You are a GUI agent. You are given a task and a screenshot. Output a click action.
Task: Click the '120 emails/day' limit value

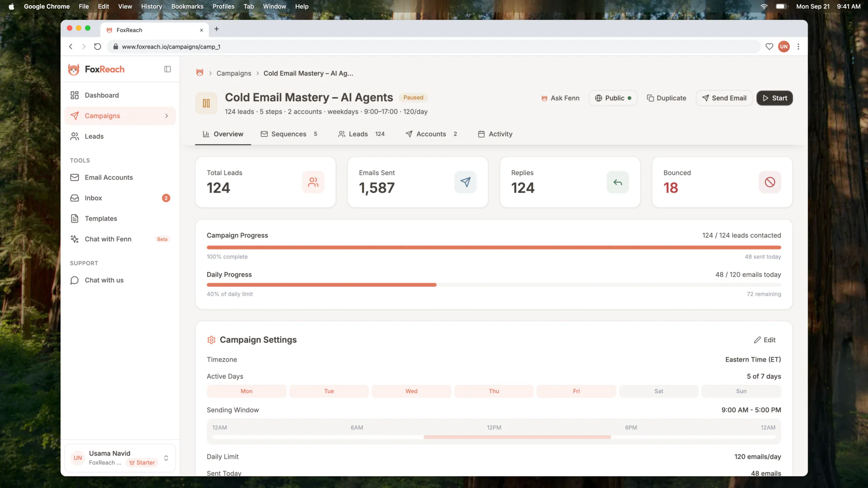point(758,457)
